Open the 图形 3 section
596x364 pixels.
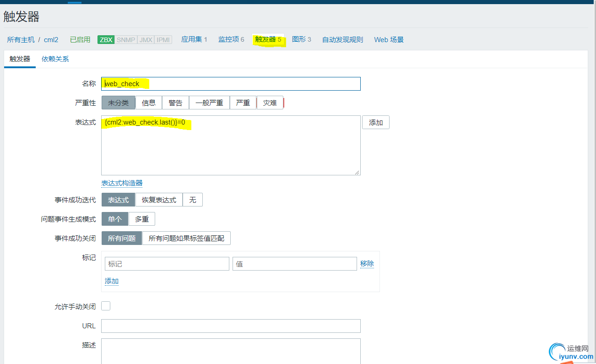301,39
